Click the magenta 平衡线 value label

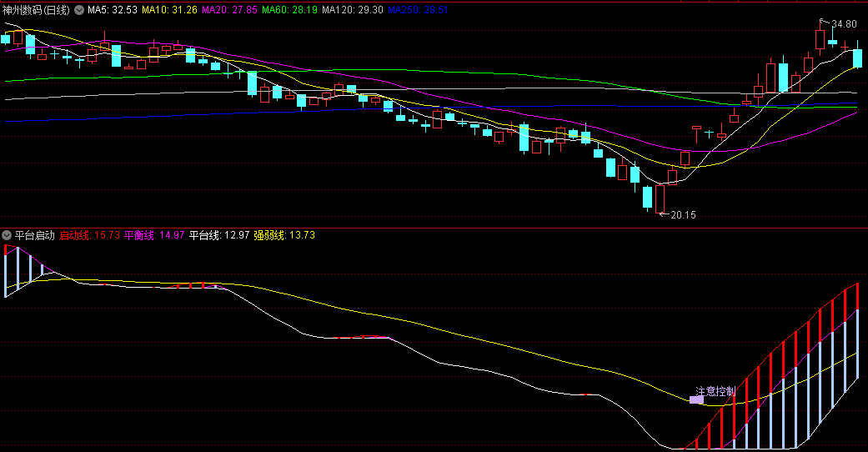(154, 235)
